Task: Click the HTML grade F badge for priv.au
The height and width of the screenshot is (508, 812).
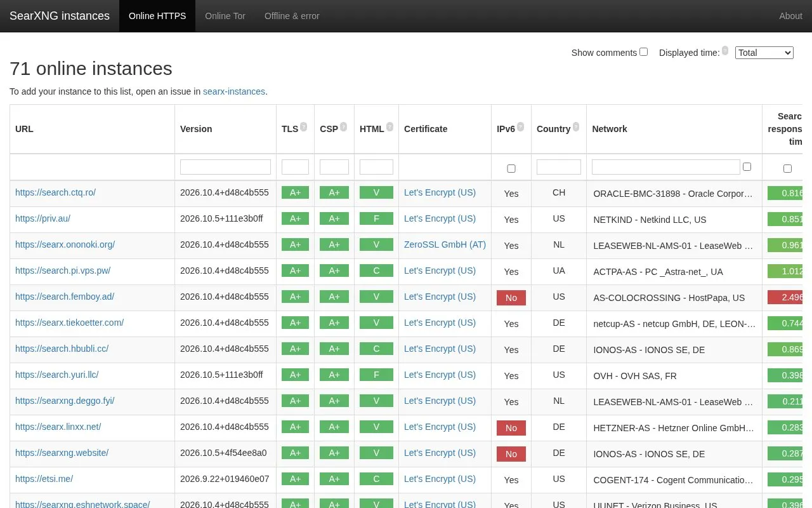Action: (376, 218)
